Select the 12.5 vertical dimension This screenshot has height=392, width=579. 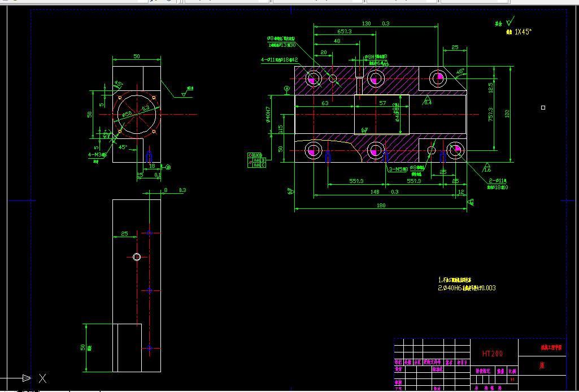[x=491, y=88]
